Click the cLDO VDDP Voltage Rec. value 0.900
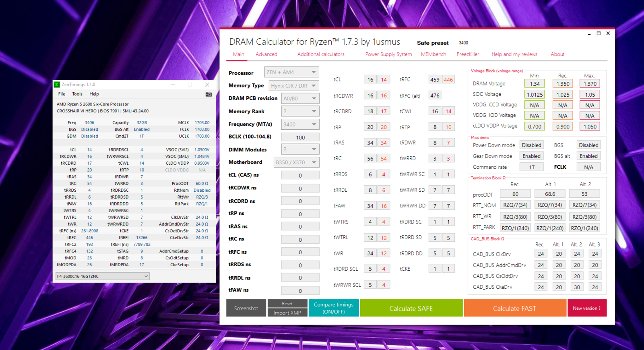Screen dimensions: 644x350 coord(563,126)
